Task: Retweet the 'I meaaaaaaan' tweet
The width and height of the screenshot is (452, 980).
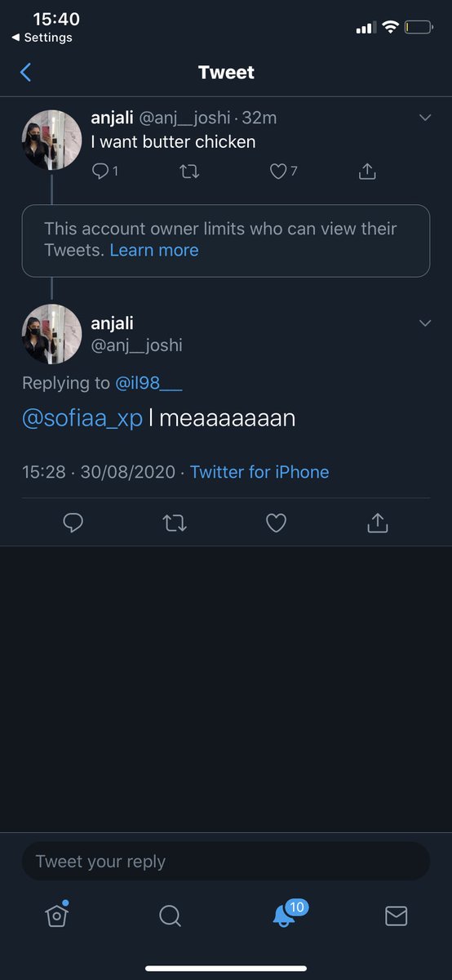Action: 175,523
